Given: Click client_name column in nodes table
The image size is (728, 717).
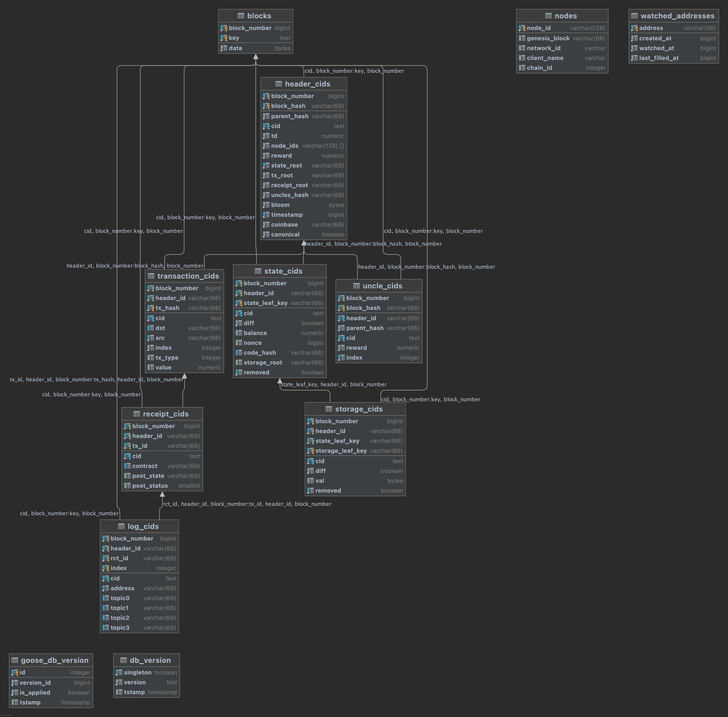Looking at the screenshot, I should tap(562, 58).
